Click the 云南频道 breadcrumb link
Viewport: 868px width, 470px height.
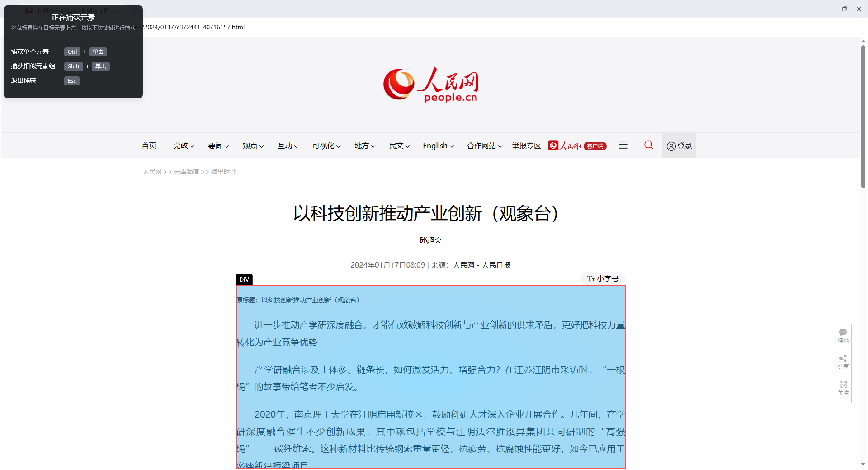point(186,172)
